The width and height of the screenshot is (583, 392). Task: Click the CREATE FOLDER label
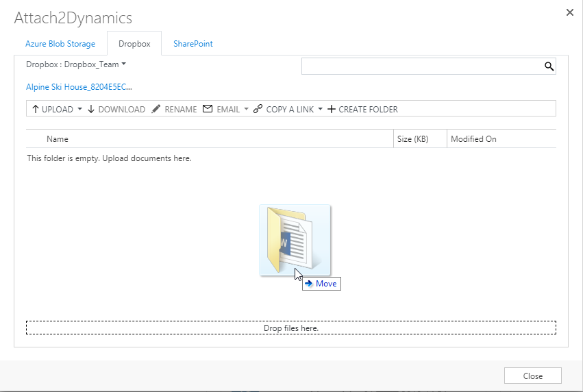[x=368, y=110]
